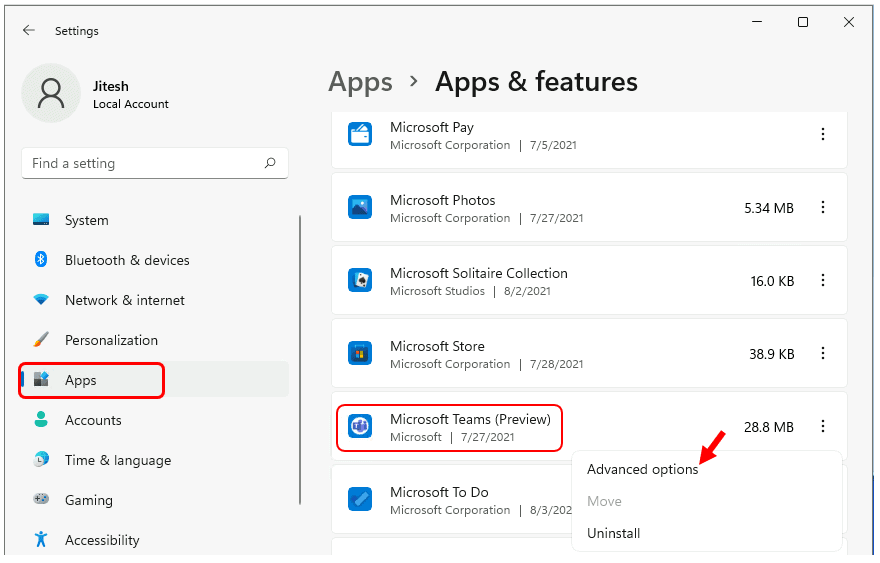880x563 pixels.
Task: Click the Apps & features breadcrumb title
Action: click(x=537, y=81)
